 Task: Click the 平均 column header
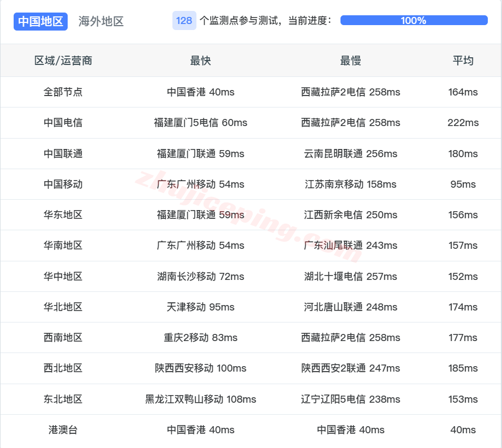(463, 61)
